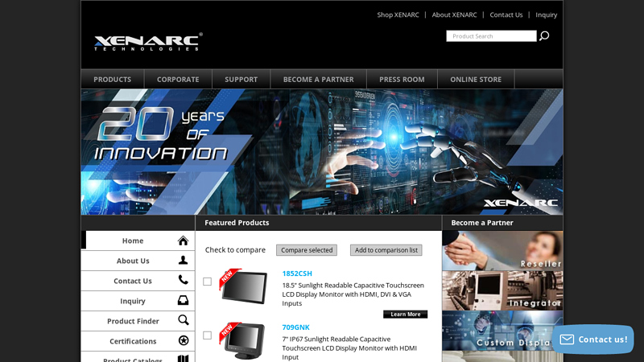Screen dimensions: 644x362
Task: Select About Us in the sidebar menu
Action: point(138,261)
